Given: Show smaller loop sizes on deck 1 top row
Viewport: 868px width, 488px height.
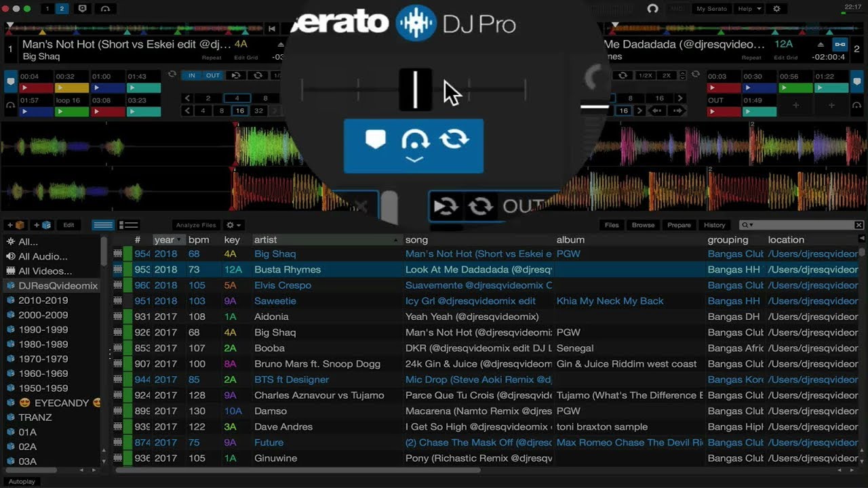Looking at the screenshot, I should coord(188,98).
